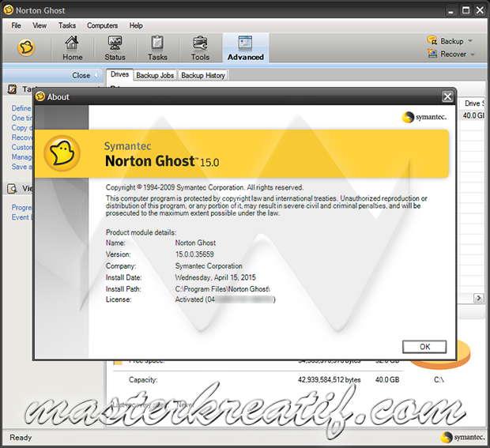This screenshot has width=490, height=448.
Task: Select the Advanced view icon
Action: coord(245,43)
